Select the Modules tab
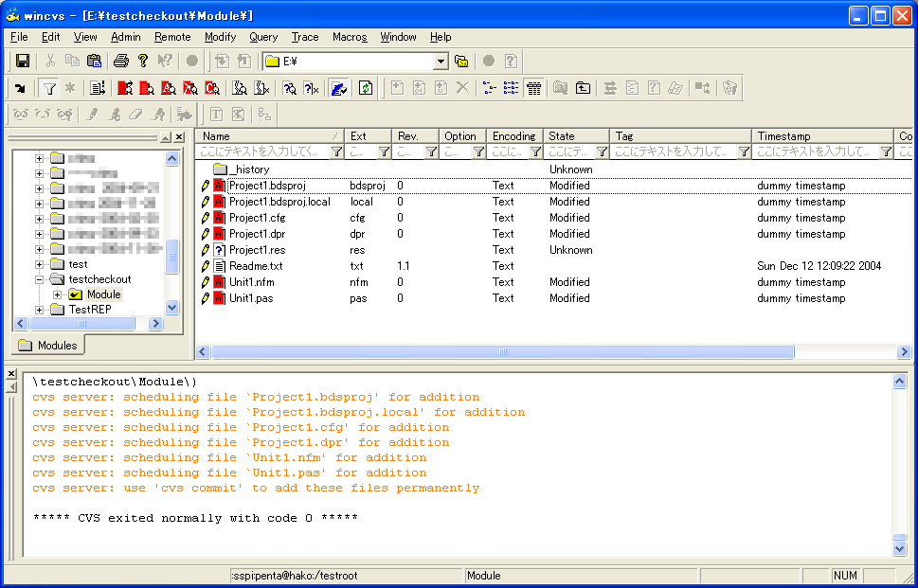This screenshot has height=588, width=918. click(48, 346)
